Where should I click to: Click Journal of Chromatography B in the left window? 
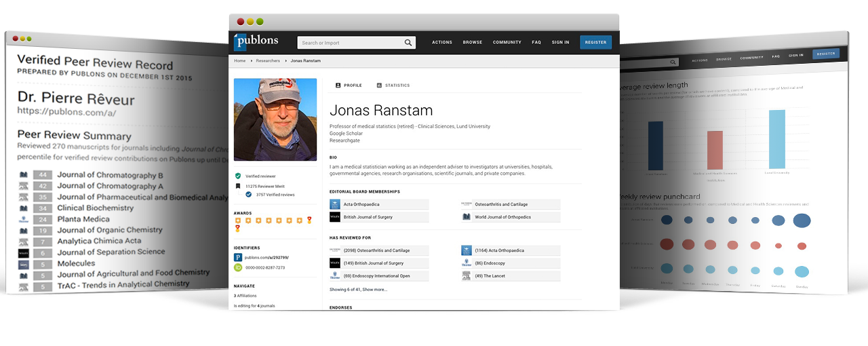111,175
